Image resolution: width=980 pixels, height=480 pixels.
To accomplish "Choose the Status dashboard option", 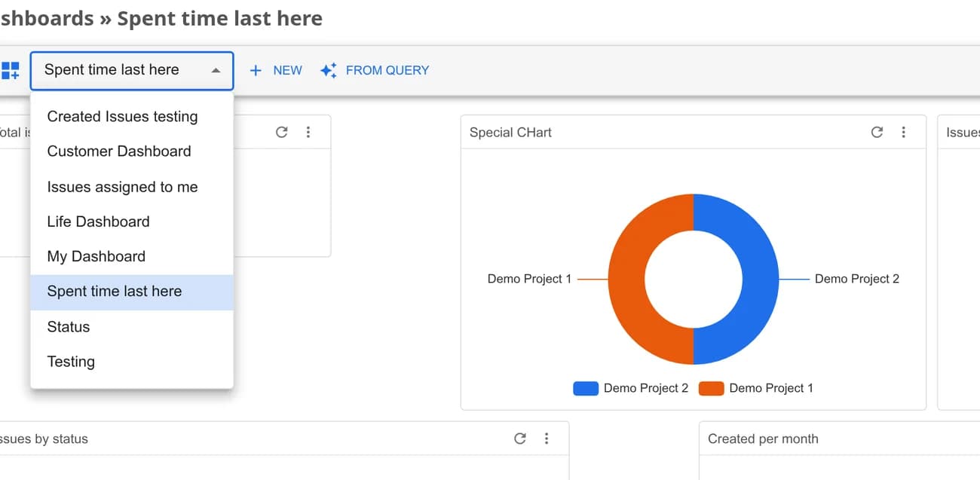I will point(132,327).
